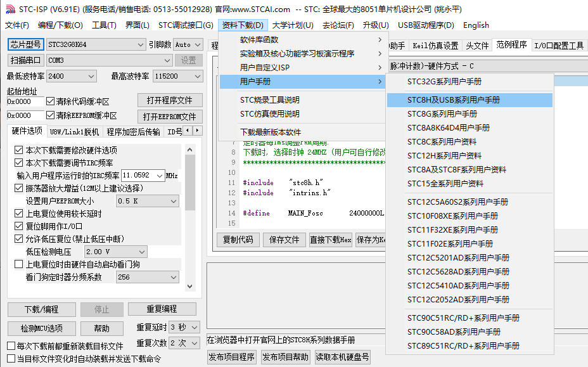This screenshot has width=588, height=367.
Task: Open 去论坛(F) menu
Action: (338, 25)
